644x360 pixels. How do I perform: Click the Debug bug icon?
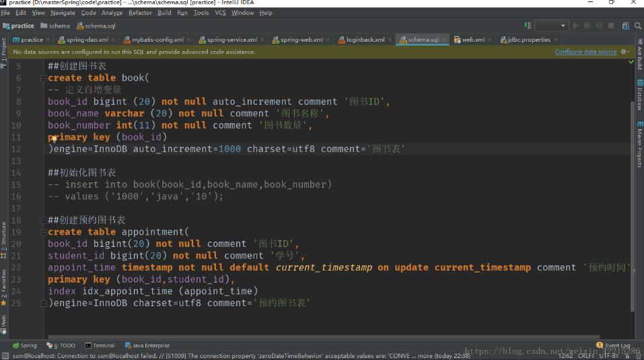pos(587,26)
